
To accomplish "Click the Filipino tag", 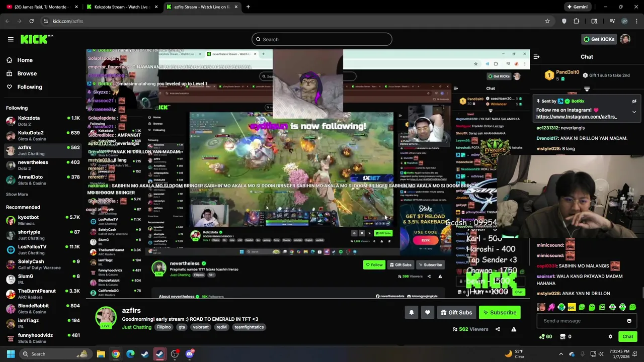I will tap(164, 327).
